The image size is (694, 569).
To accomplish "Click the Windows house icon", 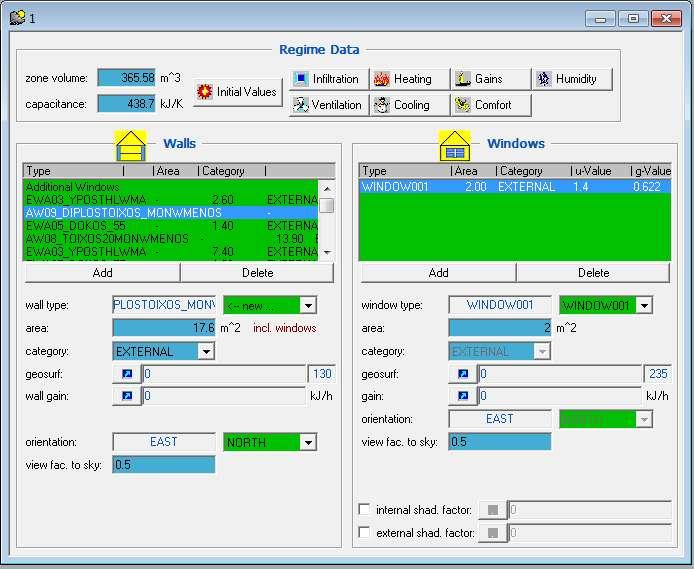I will [455, 146].
